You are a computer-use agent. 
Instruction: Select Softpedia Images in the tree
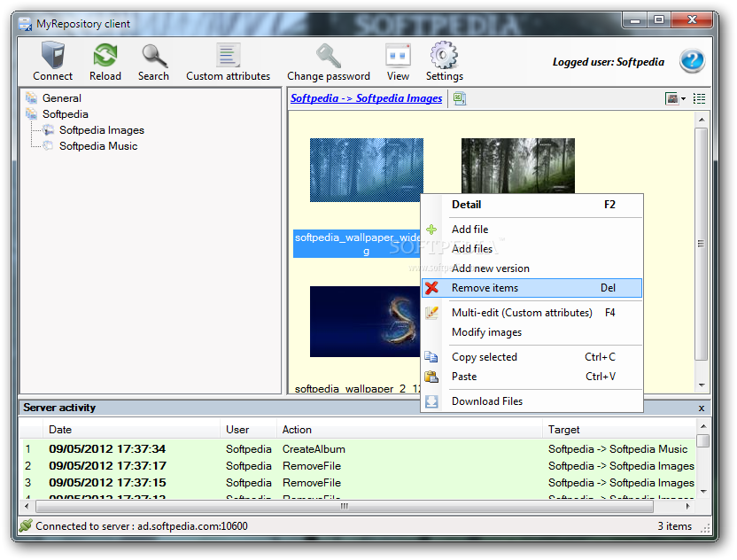click(x=102, y=129)
